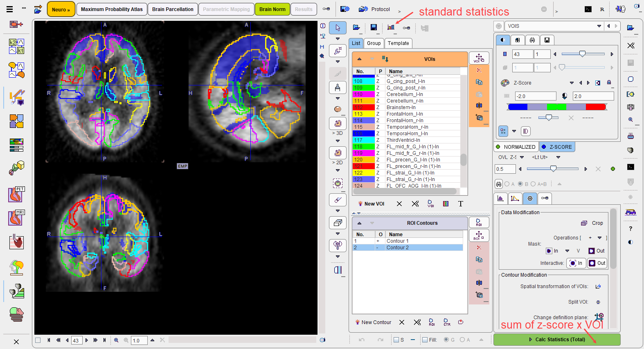This screenshot has height=349, width=644.
Task: Open VOI text annotation T icon
Action: click(x=461, y=204)
